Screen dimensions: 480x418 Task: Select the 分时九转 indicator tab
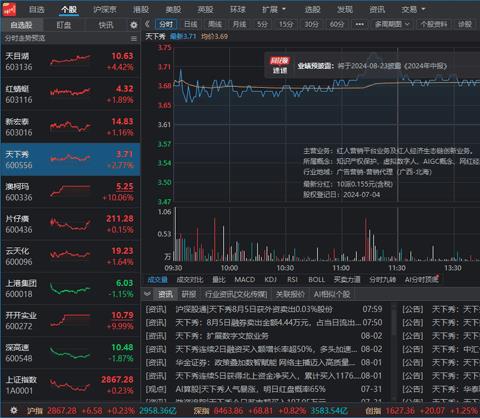point(382,280)
